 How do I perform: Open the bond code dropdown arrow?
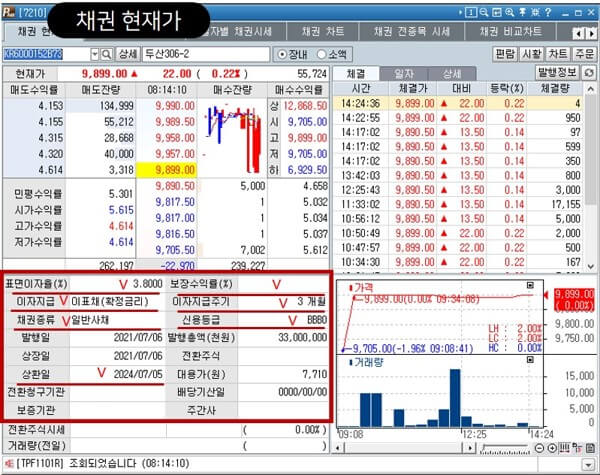[95, 54]
